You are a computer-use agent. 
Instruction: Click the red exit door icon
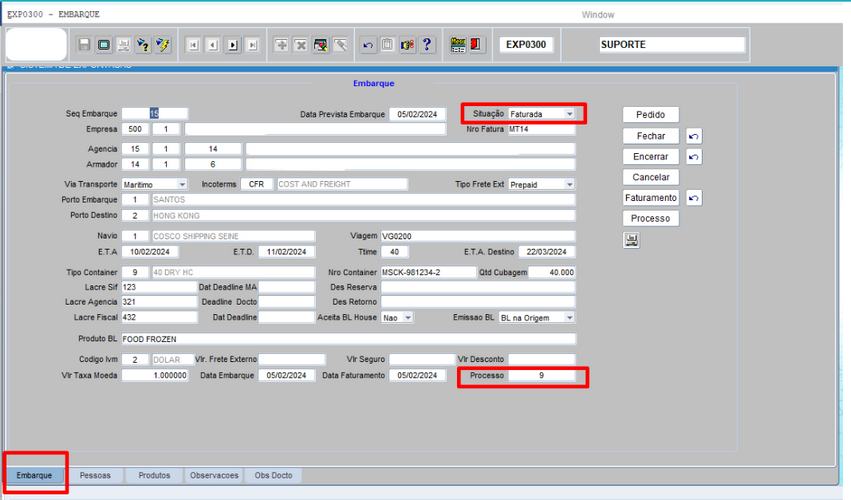click(477, 45)
